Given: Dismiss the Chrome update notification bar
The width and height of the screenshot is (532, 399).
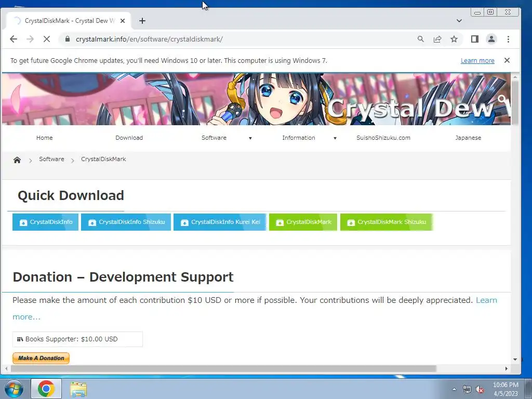Looking at the screenshot, I should pyautogui.click(x=507, y=60).
